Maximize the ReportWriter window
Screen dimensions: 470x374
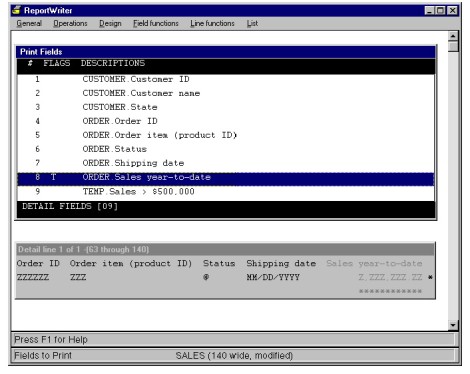click(441, 10)
